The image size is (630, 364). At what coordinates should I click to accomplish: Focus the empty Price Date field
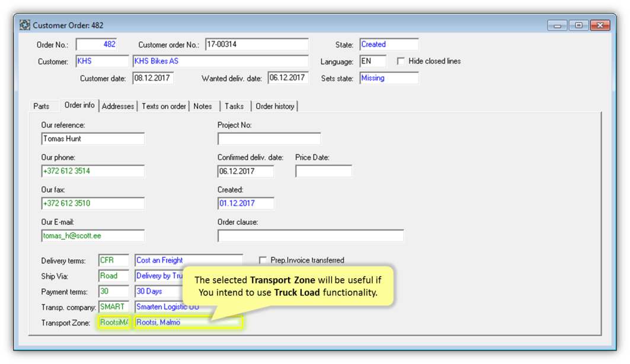click(324, 172)
